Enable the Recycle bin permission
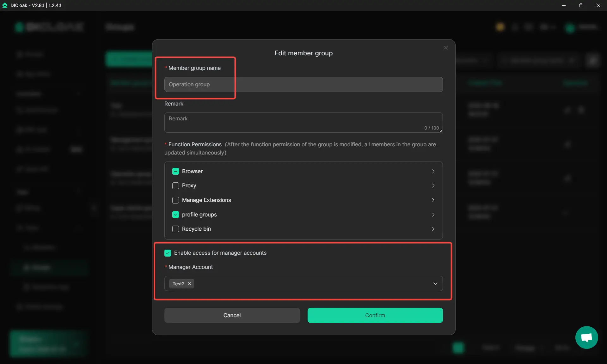This screenshot has width=607, height=364. click(175, 229)
